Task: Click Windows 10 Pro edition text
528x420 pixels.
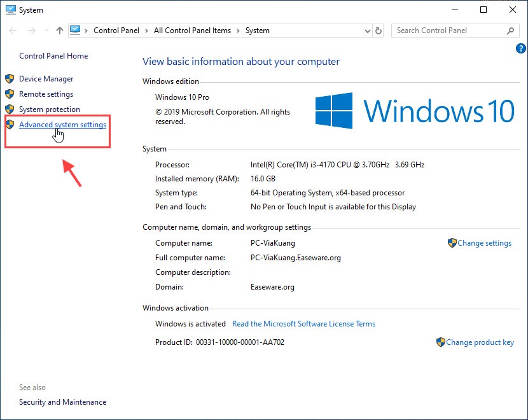Action: point(182,97)
